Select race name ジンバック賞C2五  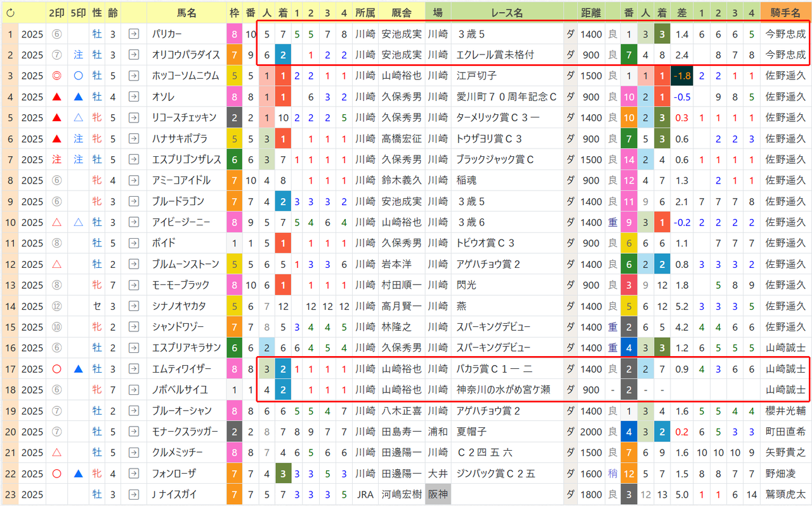point(495,474)
